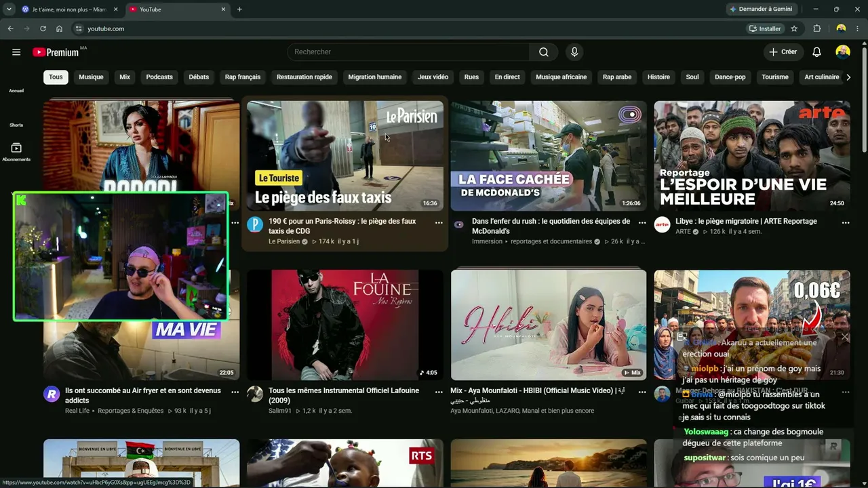Open 'Le Parisien' channel name link
The height and width of the screenshot is (488, 868).
(284, 242)
